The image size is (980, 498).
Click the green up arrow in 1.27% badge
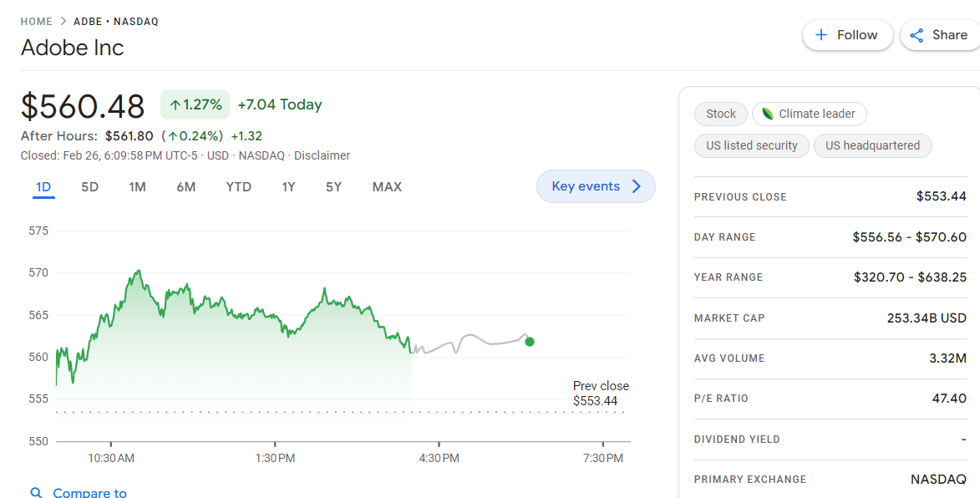tap(175, 105)
